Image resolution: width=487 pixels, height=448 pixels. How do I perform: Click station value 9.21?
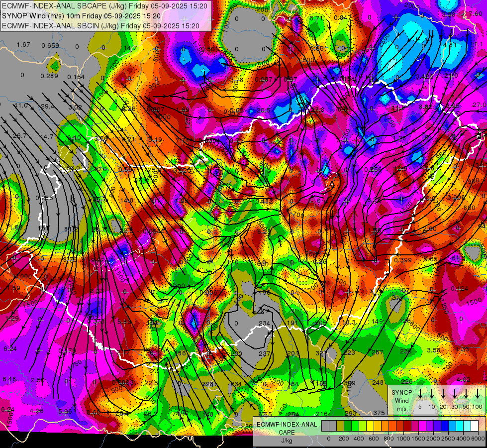click(128, 139)
